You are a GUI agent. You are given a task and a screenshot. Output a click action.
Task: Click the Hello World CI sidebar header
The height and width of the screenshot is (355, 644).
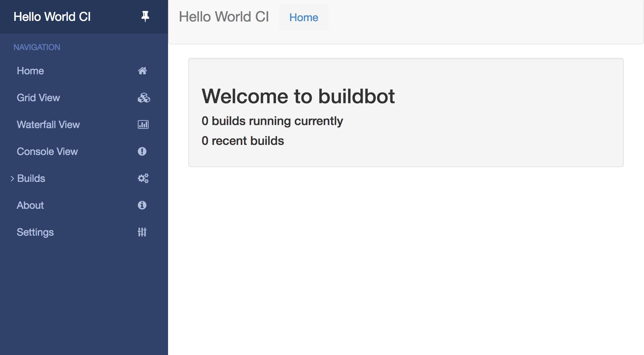click(52, 16)
